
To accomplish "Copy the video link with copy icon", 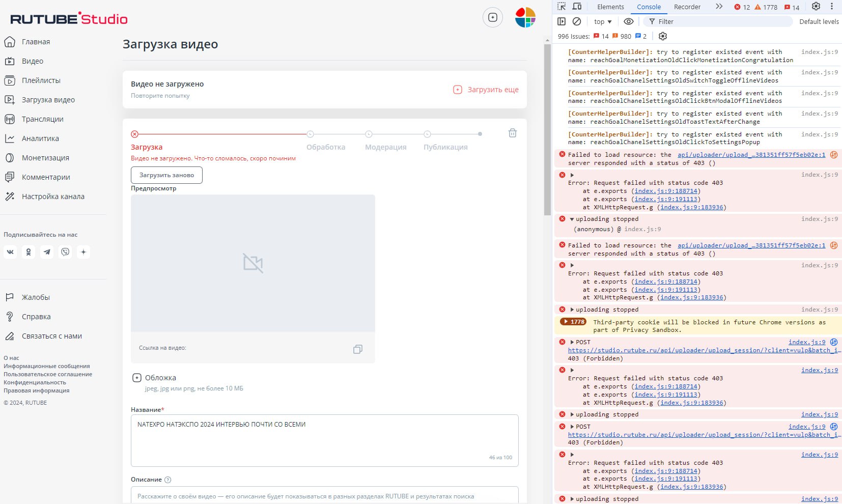I will (x=358, y=349).
